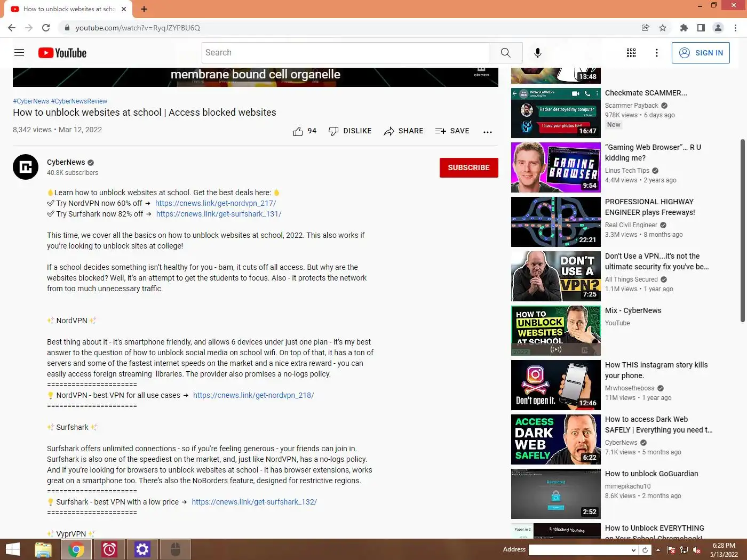Click the taskbar Address input field
The height and width of the screenshot is (560, 747).
[579, 550]
